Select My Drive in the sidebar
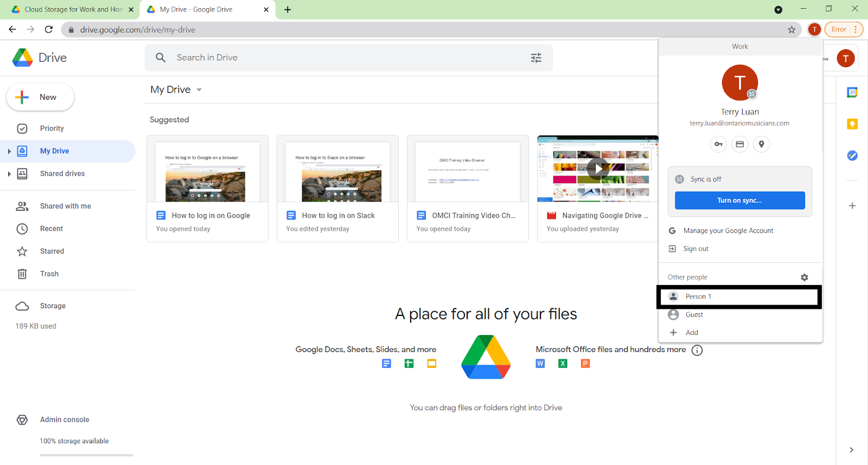Screen dimensions: 868x465 [68, 151]
